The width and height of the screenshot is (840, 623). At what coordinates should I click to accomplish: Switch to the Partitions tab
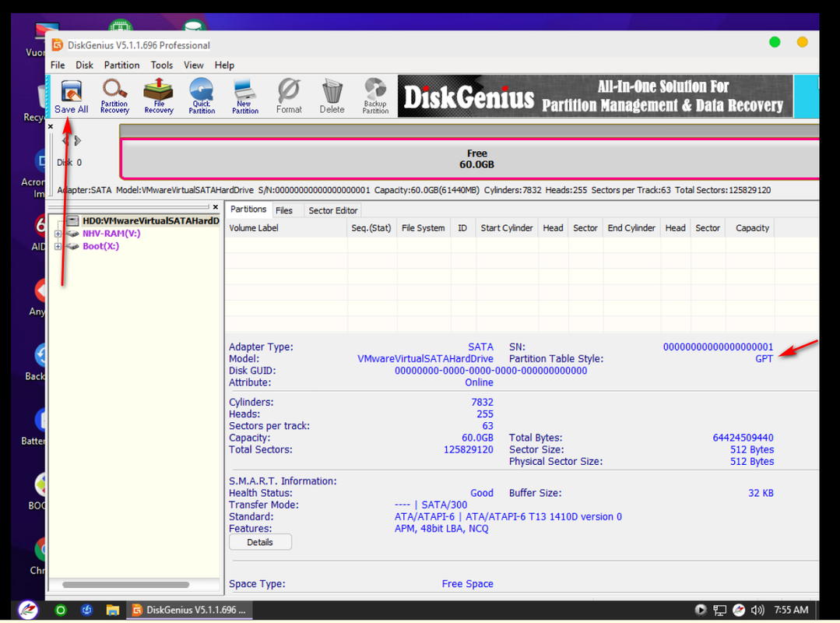click(x=248, y=209)
